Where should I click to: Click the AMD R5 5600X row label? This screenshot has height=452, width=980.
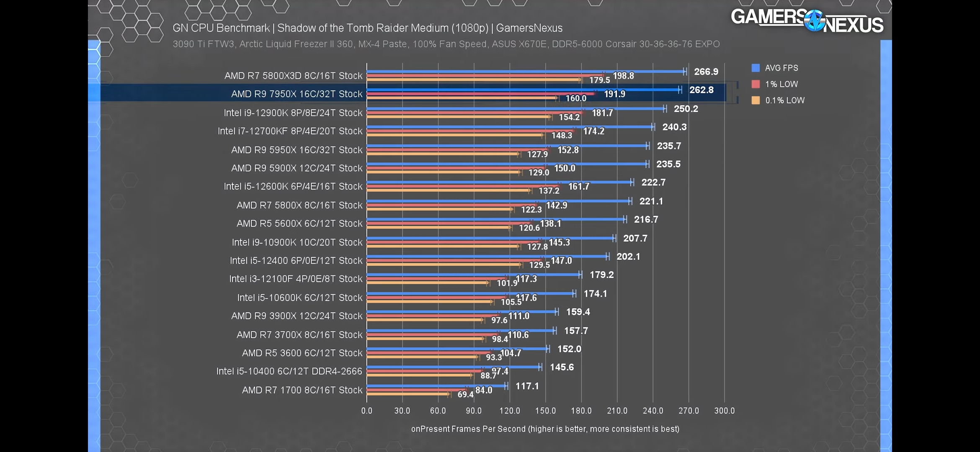(299, 223)
